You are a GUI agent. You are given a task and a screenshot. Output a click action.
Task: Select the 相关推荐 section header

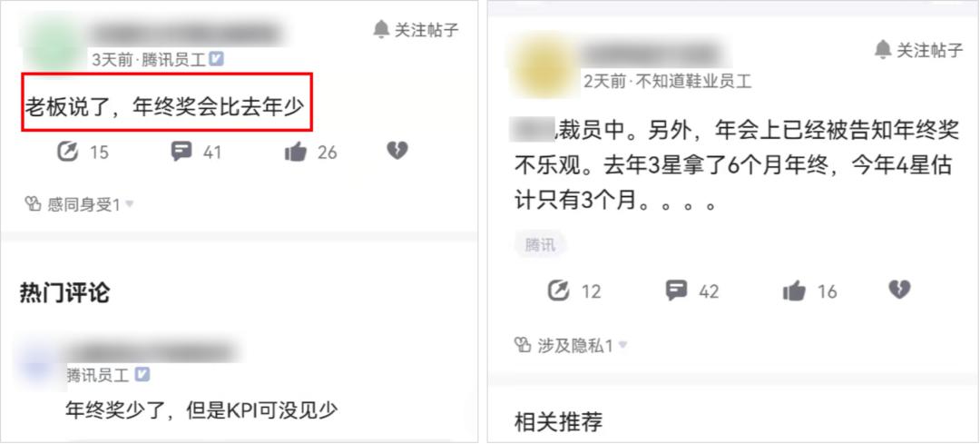(x=559, y=422)
